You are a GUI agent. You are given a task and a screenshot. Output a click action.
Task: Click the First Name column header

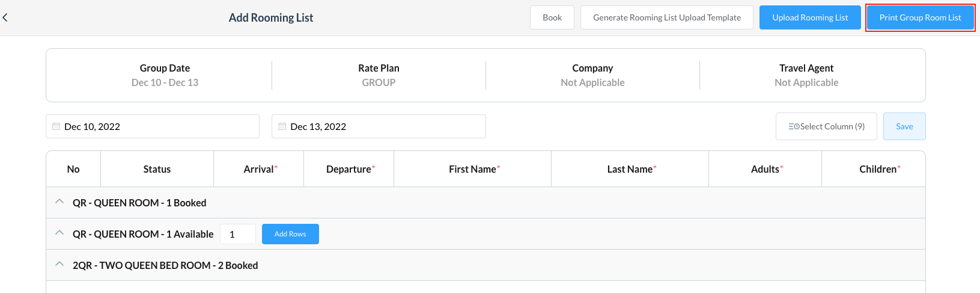tap(472, 169)
